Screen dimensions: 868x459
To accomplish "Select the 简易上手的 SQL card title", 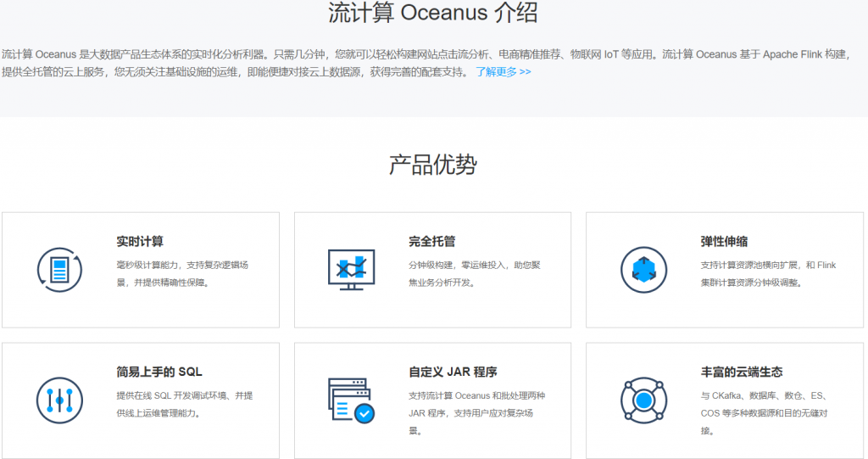I will pos(159,372).
